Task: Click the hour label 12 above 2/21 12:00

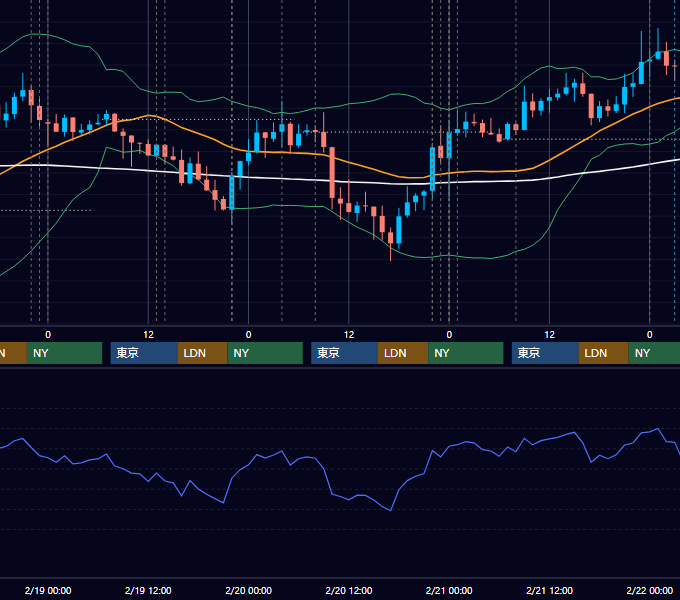Action: (x=549, y=335)
